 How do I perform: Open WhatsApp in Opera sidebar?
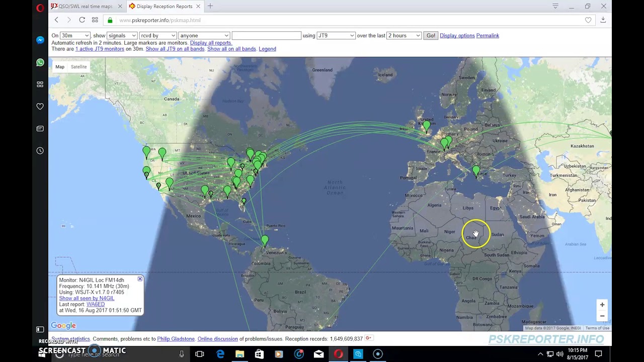(40, 62)
